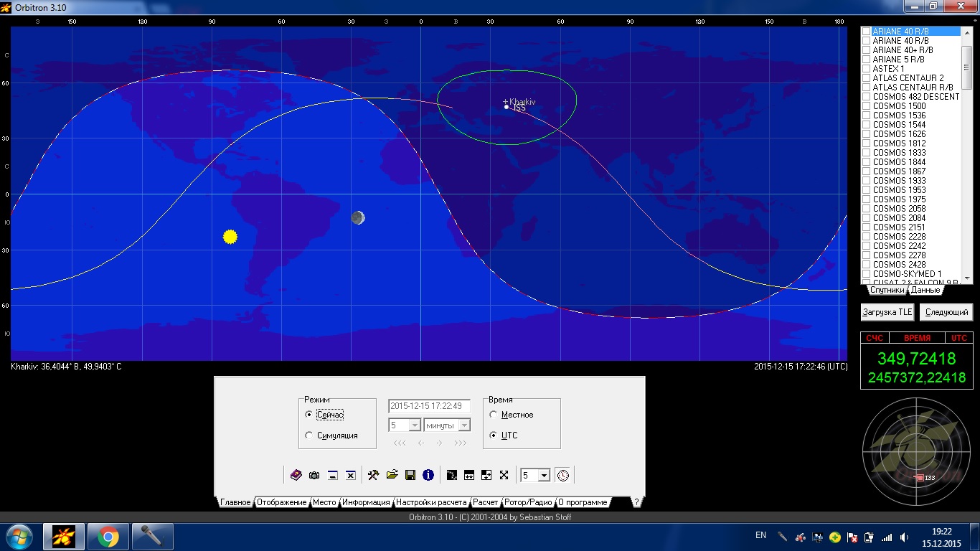Open the Спутники tab in satellite panel

[887, 290]
